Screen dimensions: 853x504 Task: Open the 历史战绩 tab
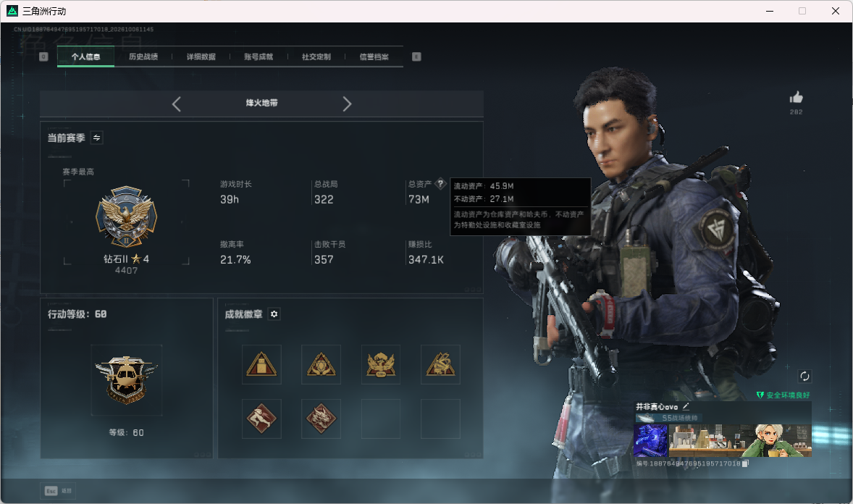pyautogui.click(x=143, y=56)
